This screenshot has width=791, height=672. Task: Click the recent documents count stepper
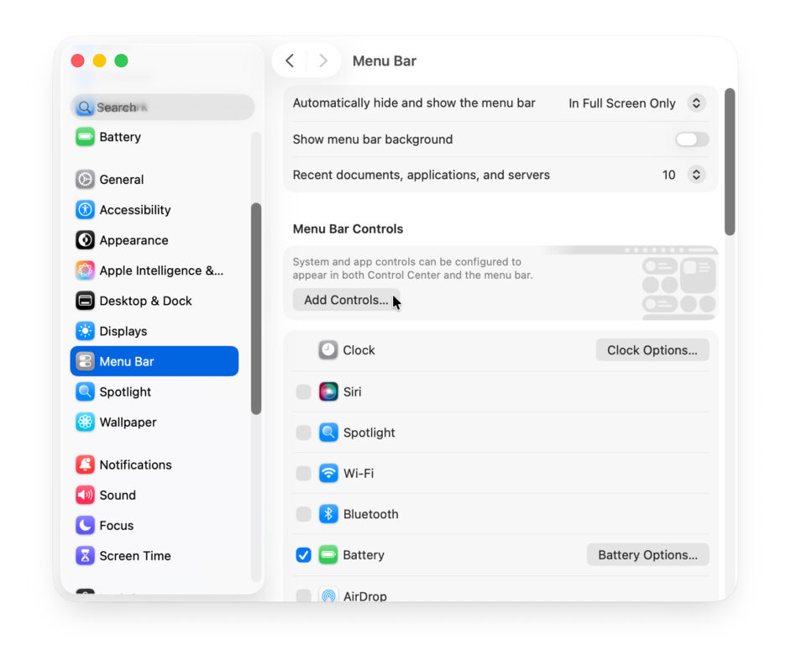[x=695, y=175]
